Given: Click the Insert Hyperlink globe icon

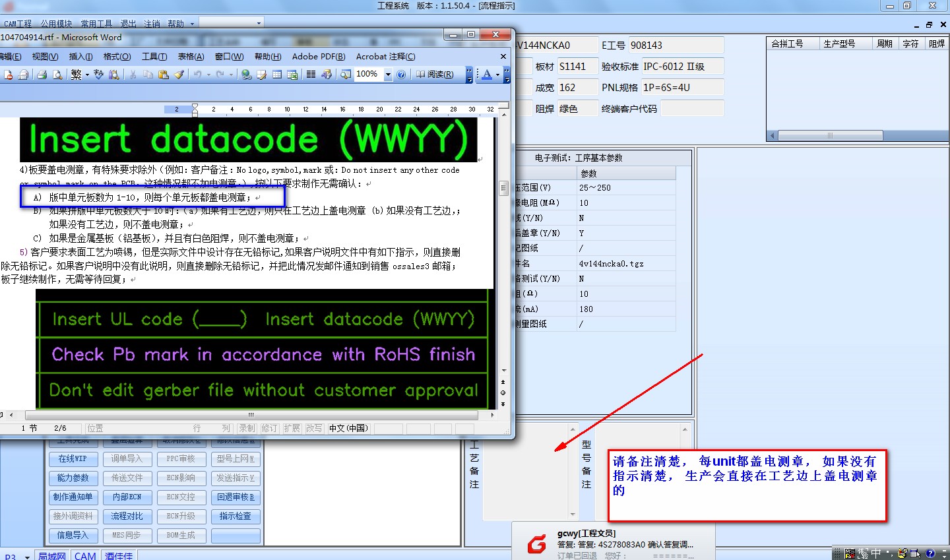Looking at the screenshot, I should 246,75.
